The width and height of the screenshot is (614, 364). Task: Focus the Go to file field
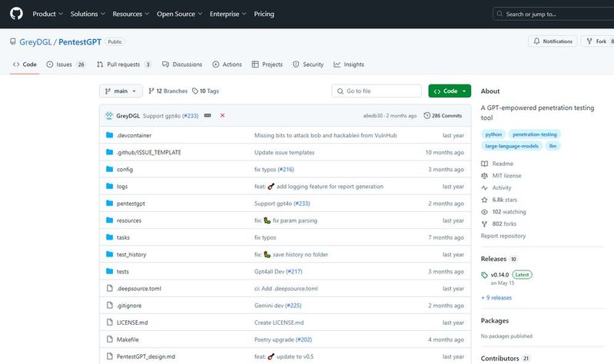(x=377, y=91)
